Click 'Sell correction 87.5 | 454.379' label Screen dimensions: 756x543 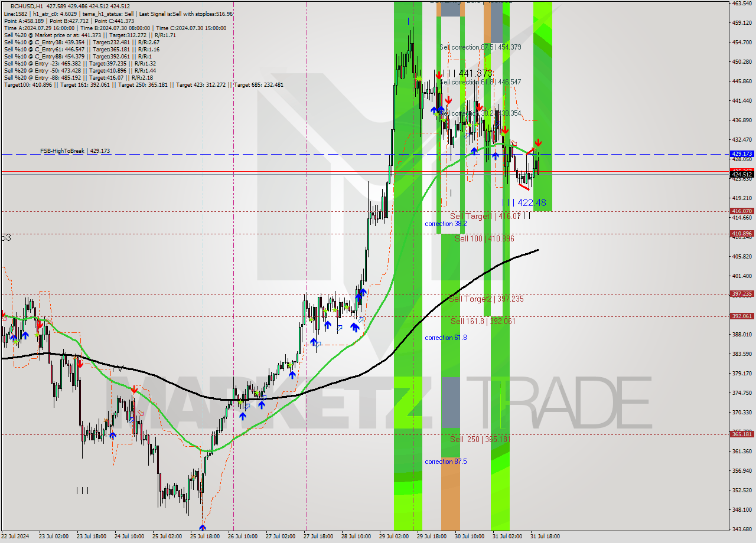480,47
